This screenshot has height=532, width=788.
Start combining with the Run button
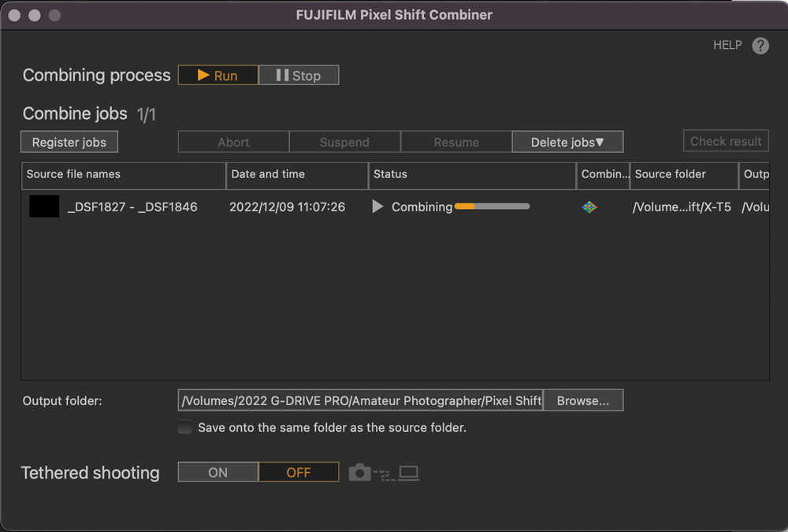pos(218,75)
